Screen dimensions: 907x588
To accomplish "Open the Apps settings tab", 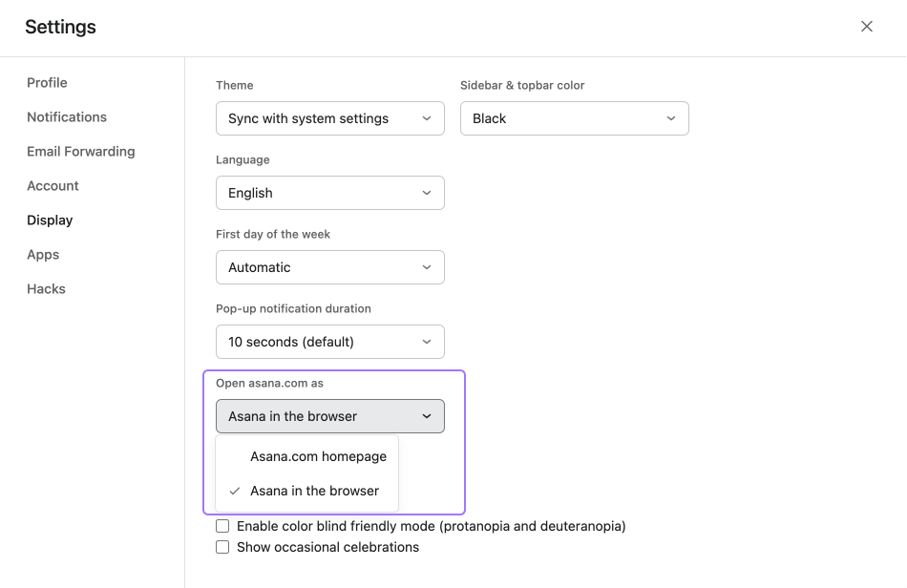I will tap(43, 255).
